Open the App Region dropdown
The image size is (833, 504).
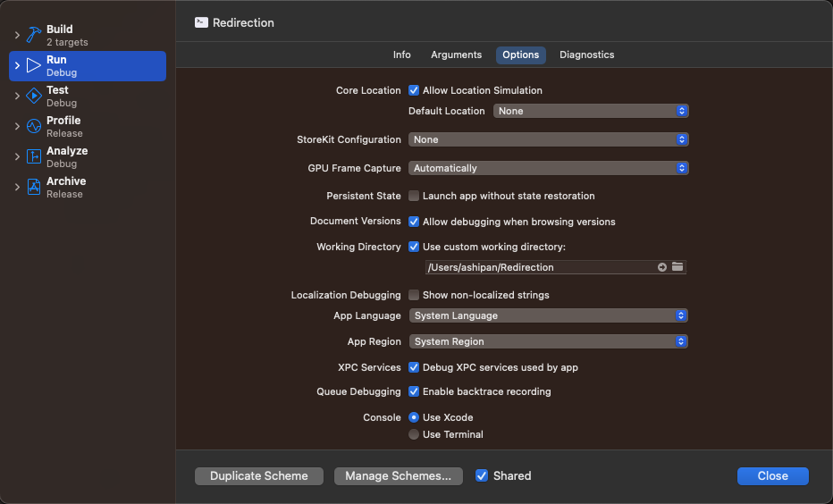point(548,341)
